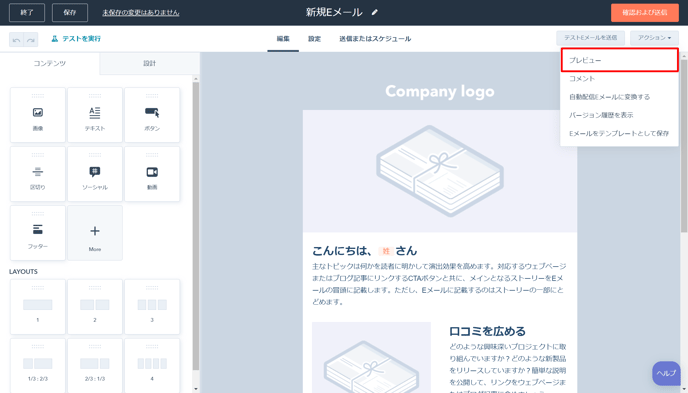The image size is (688, 393).
Task: Click the sidebar vertical scrollbar
Action: click(x=196, y=226)
